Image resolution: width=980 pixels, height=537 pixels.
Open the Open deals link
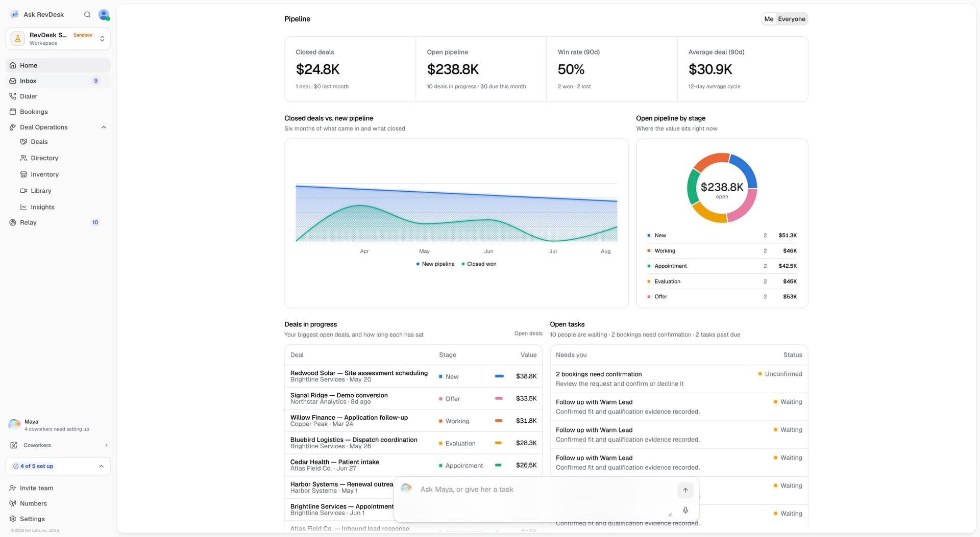[x=528, y=334]
